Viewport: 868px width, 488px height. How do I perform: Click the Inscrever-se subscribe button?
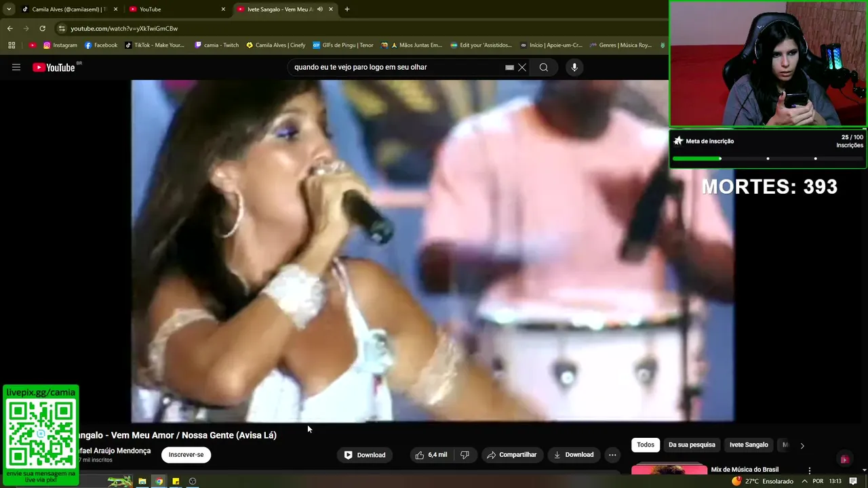[186, 455]
